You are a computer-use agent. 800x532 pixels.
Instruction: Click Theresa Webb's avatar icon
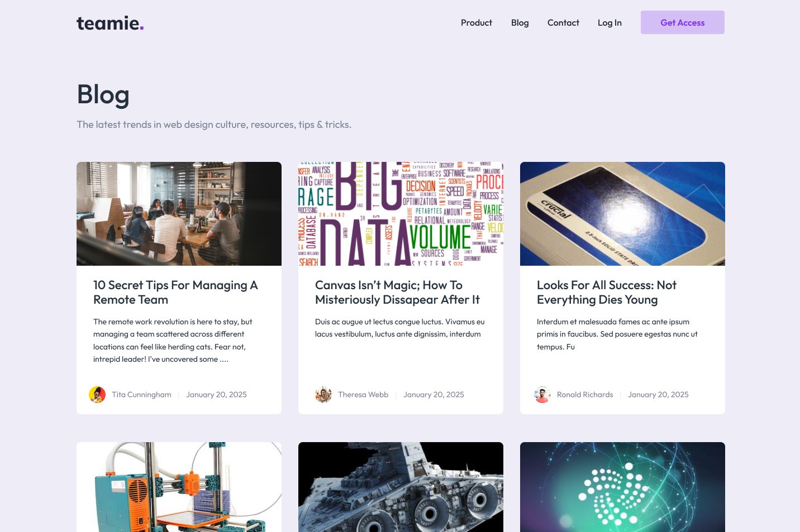coord(323,395)
